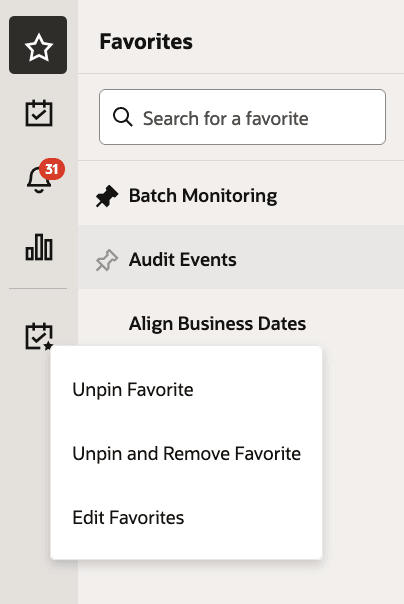Screen dimensions: 404x604
Task: Open the Notifications bell icon
Action: pos(39,180)
